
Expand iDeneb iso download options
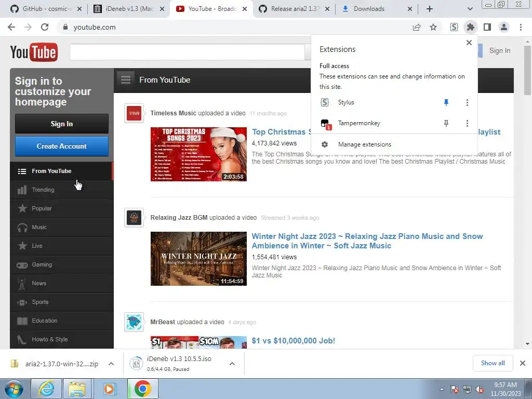click(232, 364)
